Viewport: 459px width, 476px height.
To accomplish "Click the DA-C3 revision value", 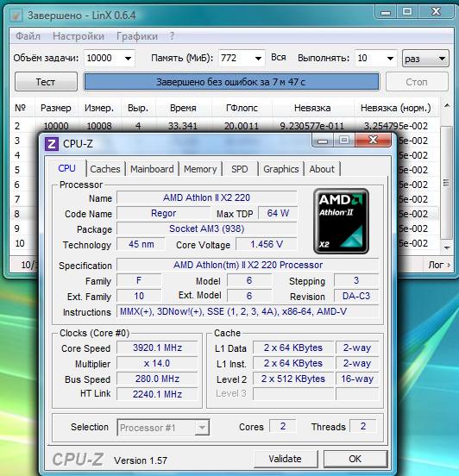I will 356,296.
